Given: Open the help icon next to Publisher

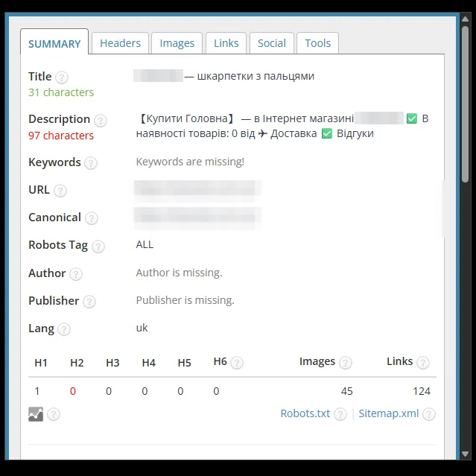Looking at the screenshot, I should [x=89, y=302].
